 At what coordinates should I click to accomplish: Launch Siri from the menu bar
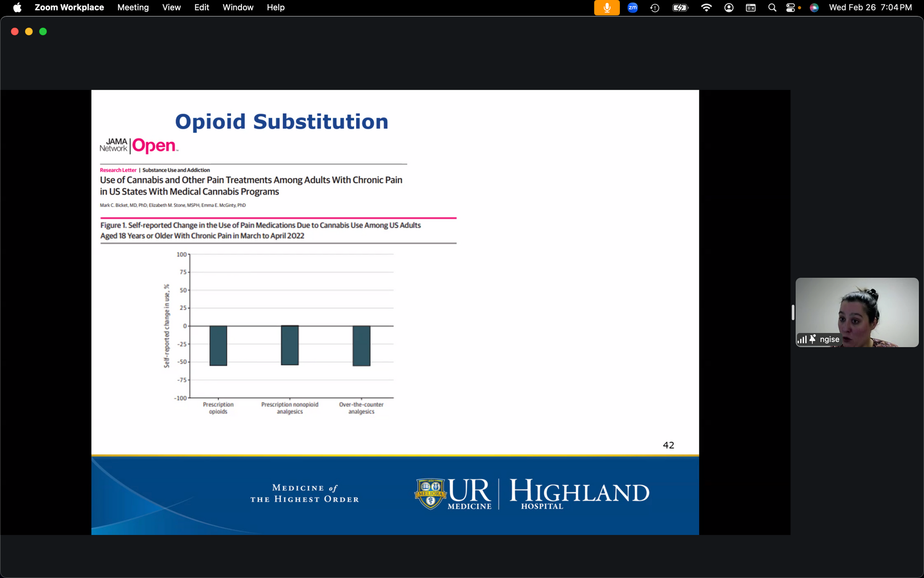(814, 8)
